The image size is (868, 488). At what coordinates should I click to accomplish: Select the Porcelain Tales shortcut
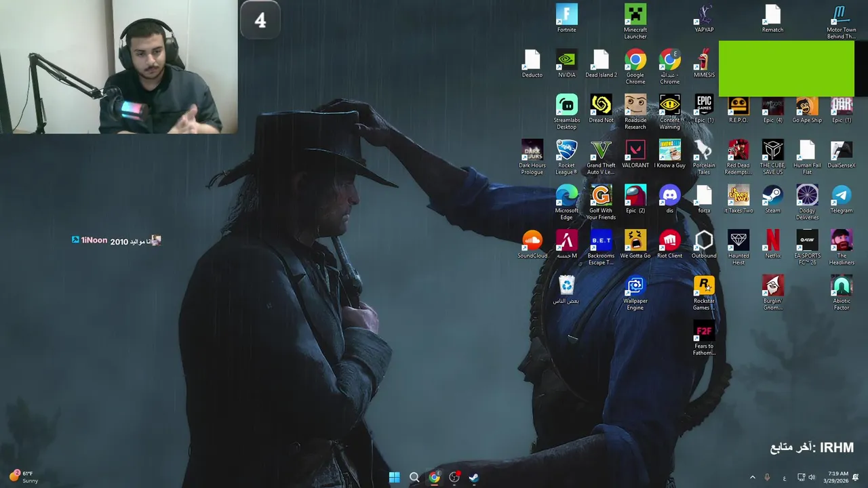click(704, 157)
